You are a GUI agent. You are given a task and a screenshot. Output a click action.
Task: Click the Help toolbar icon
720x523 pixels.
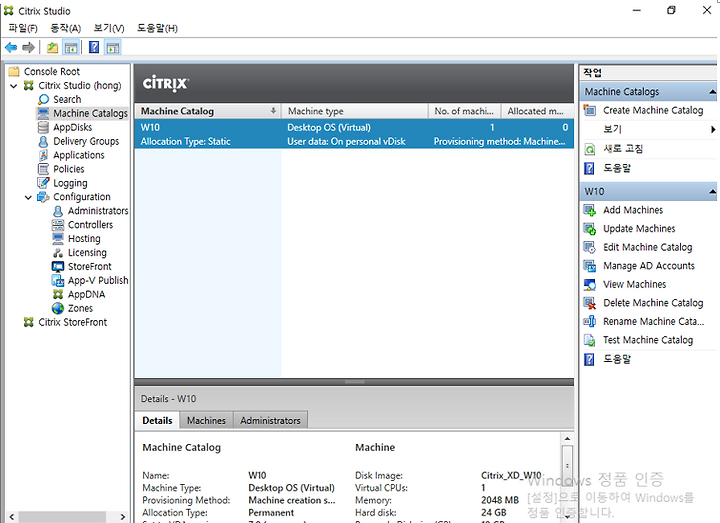(94, 47)
